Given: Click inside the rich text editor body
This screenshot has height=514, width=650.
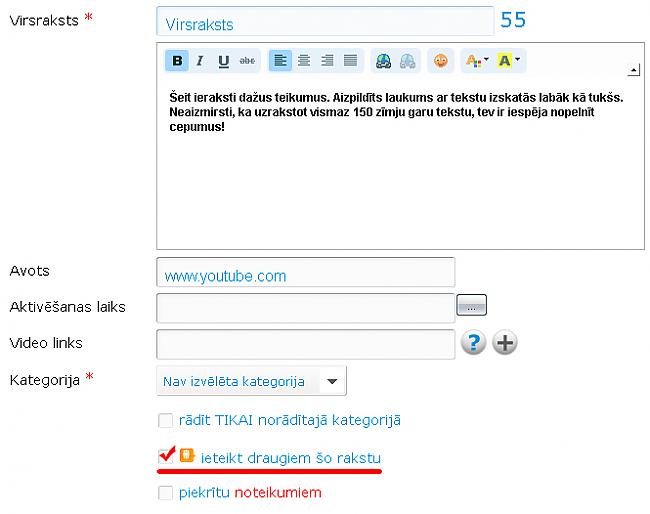Looking at the screenshot, I should pyautogui.click(x=400, y=164).
